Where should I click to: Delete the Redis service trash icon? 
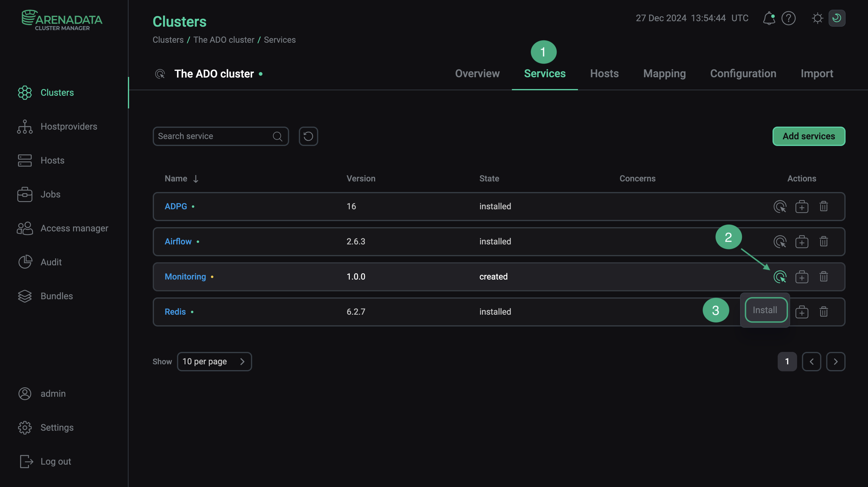(x=823, y=312)
